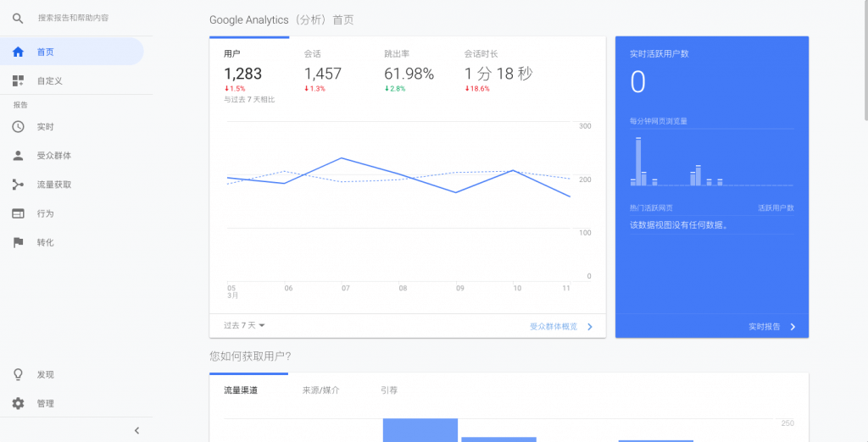Collapse the sidebar with the arrow
This screenshot has height=442, width=868.
pos(137,430)
